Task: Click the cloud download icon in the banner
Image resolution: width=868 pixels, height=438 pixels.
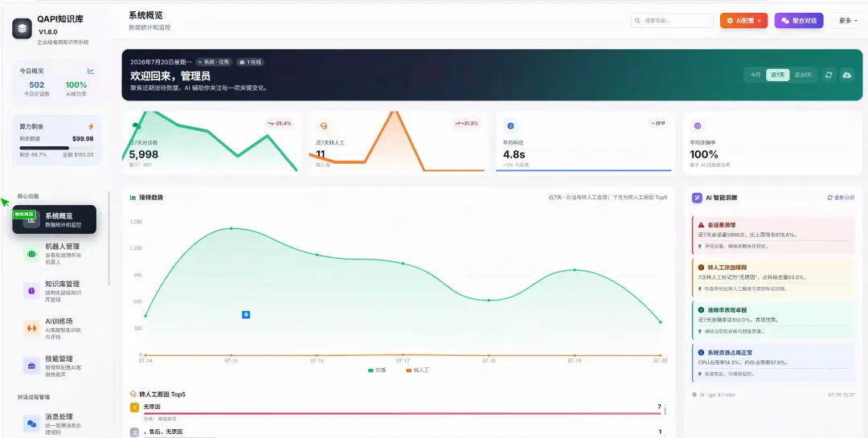Action: point(846,75)
